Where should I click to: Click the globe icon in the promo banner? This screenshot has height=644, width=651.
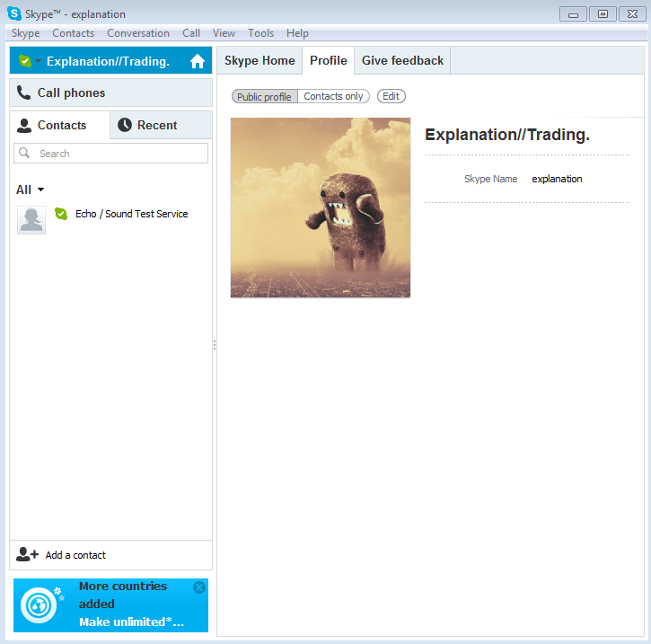click(39, 605)
